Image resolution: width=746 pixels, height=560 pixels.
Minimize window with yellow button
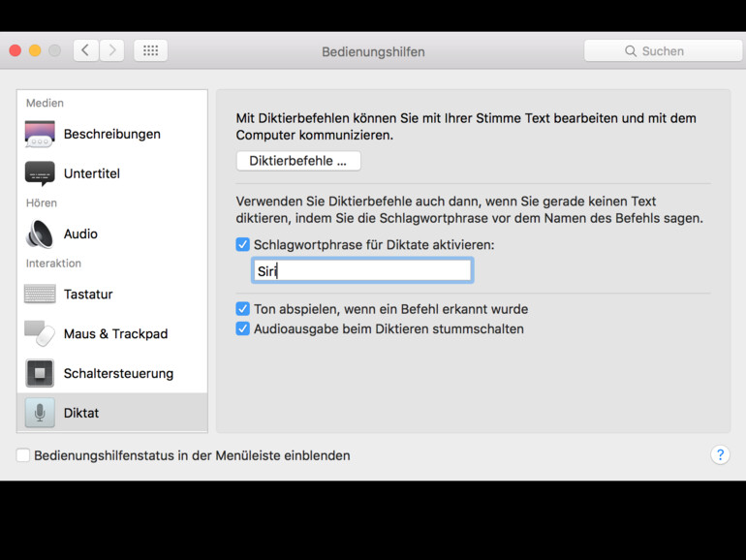tap(35, 50)
